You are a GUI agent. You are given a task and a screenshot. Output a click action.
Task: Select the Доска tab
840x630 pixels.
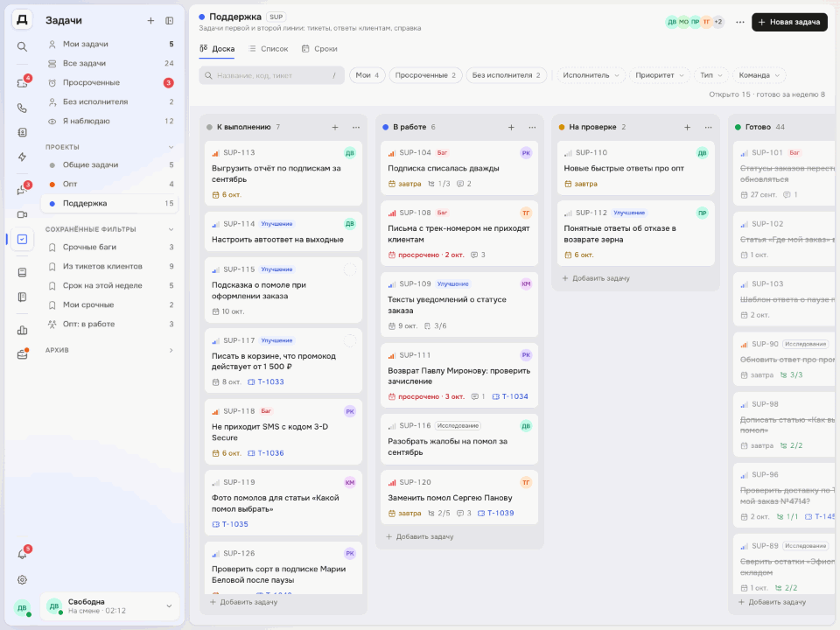point(217,49)
